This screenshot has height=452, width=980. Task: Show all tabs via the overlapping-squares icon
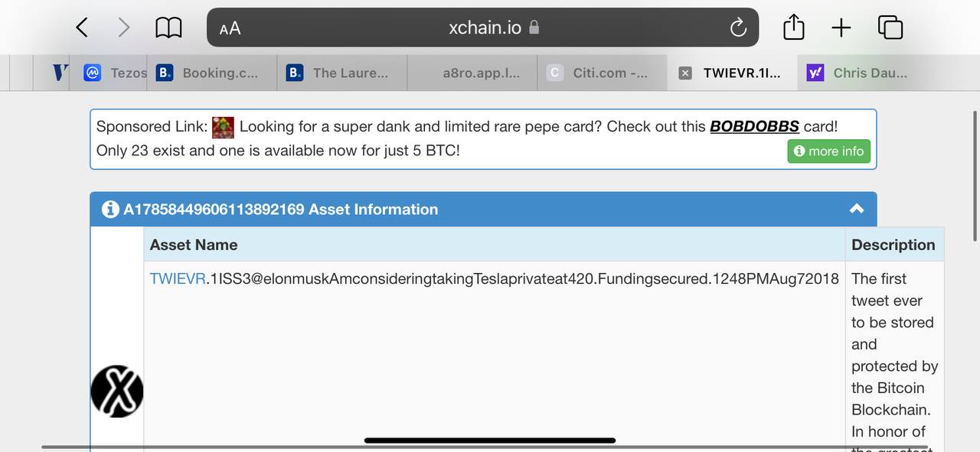click(890, 28)
